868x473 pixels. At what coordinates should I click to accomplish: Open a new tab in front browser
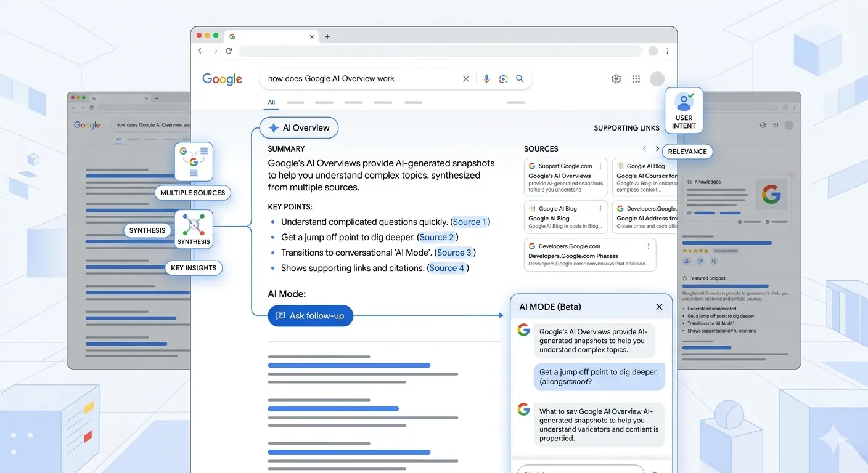click(327, 37)
